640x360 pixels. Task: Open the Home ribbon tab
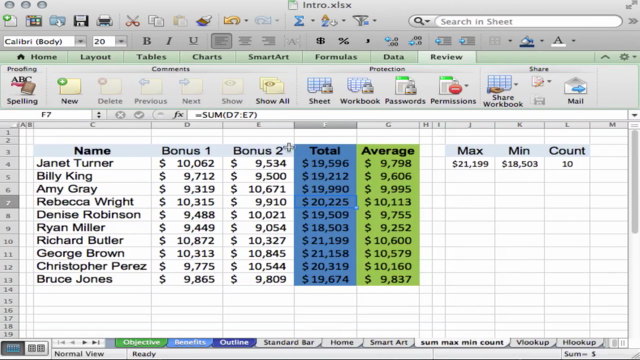[37, 57]
